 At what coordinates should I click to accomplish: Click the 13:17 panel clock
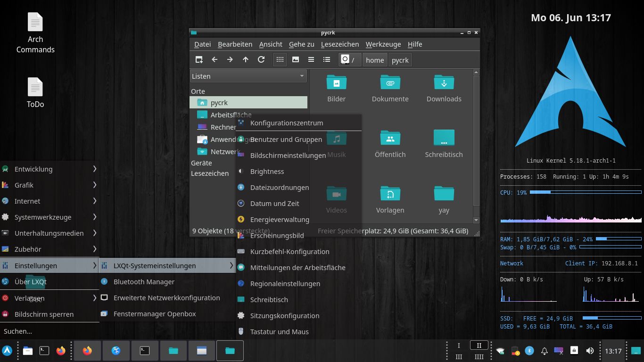[613, 351]
